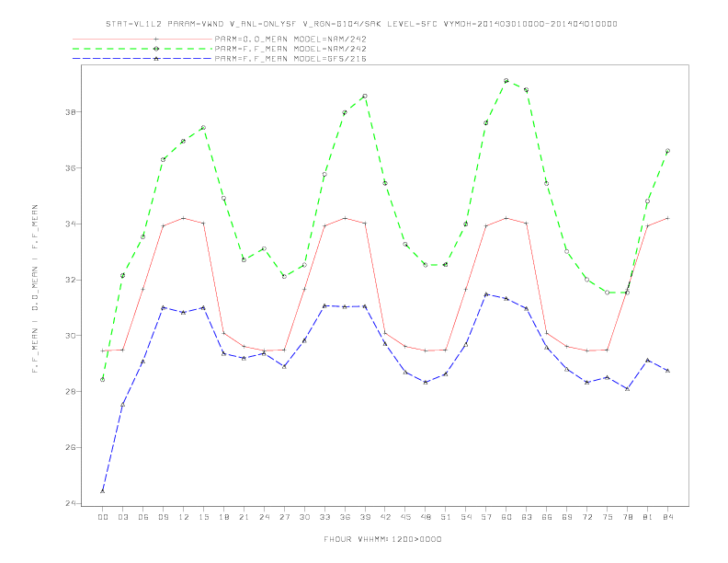Click the x-axis forecast hour label 06
This screenshot has height=563, width=728.
(143, 517)
